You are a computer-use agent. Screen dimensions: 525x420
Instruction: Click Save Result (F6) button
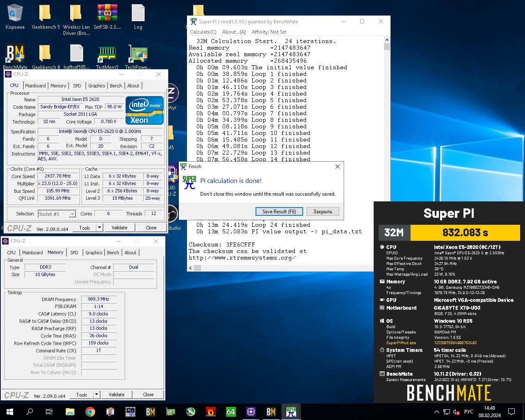[279, 212]
